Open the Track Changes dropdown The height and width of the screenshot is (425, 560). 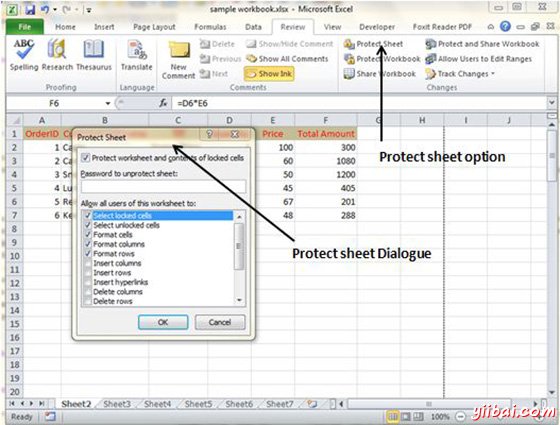pos(460,74)
